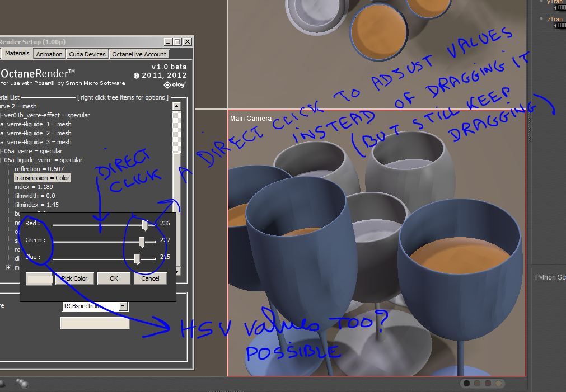Screen dimensions: 566x392
Task: Select transmission = Color row
Action: 42,178
